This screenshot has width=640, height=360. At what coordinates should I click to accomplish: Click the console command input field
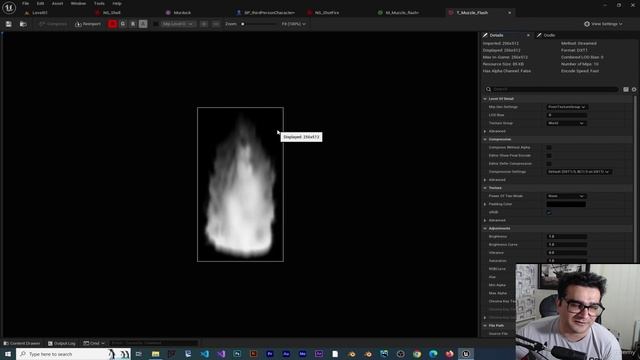(153, 343)
